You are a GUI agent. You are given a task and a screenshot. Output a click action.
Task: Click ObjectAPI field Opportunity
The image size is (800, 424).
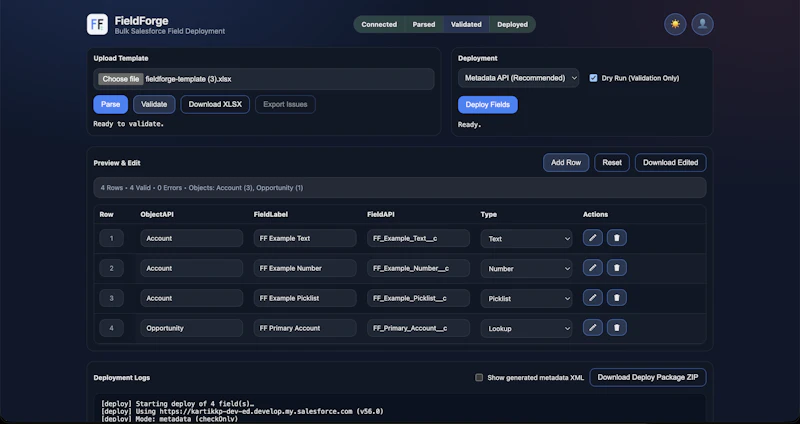192,328
